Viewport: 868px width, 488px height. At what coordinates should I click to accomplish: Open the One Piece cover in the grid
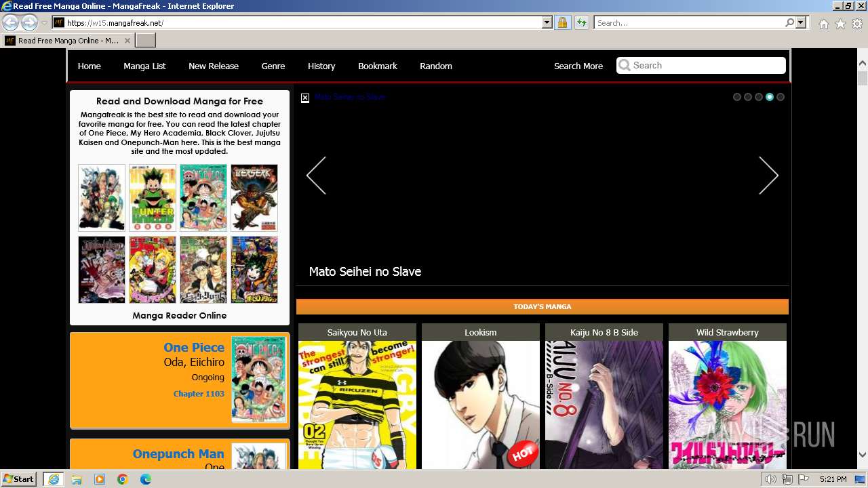point(203,198)
